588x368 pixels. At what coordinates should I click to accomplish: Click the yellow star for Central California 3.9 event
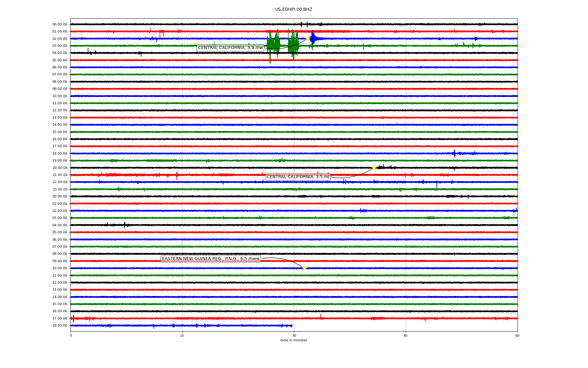point(308,39)
